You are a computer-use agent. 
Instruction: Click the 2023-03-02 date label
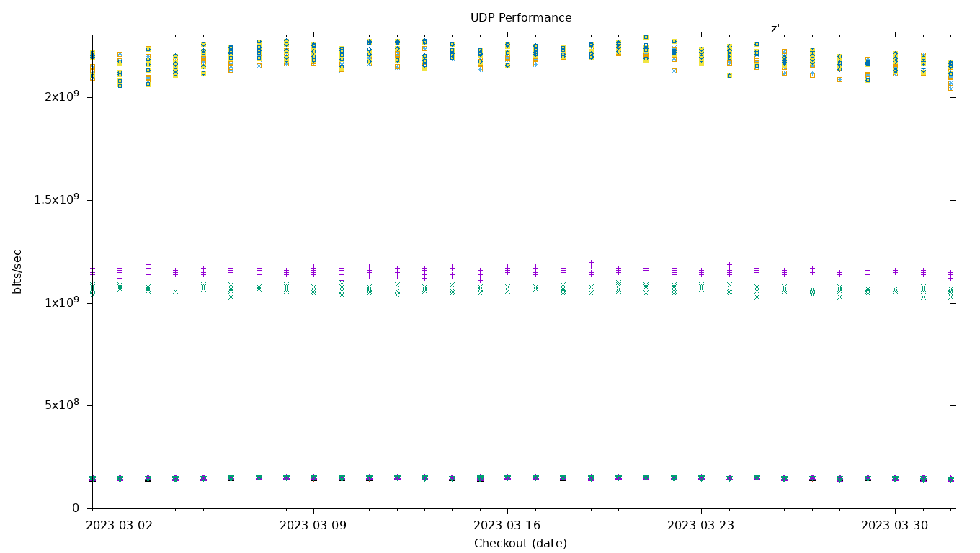click(120, 526)
